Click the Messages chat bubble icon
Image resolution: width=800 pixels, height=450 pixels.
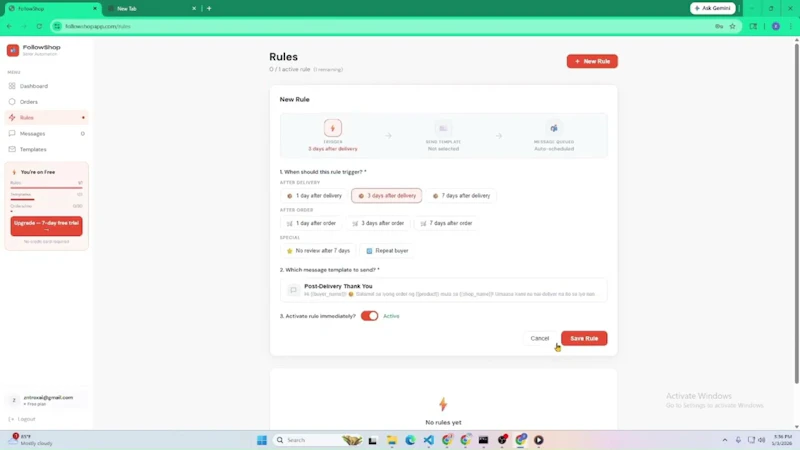click(12, 134)
